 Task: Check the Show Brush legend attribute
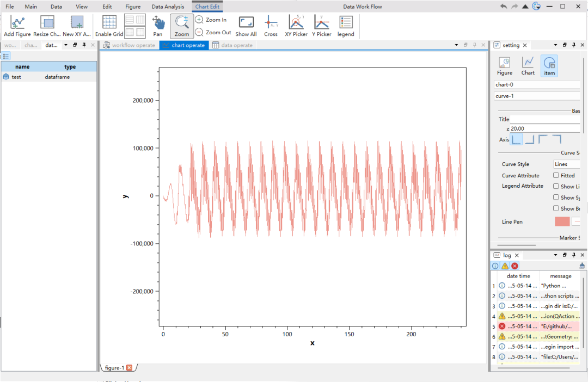[556, 208]
